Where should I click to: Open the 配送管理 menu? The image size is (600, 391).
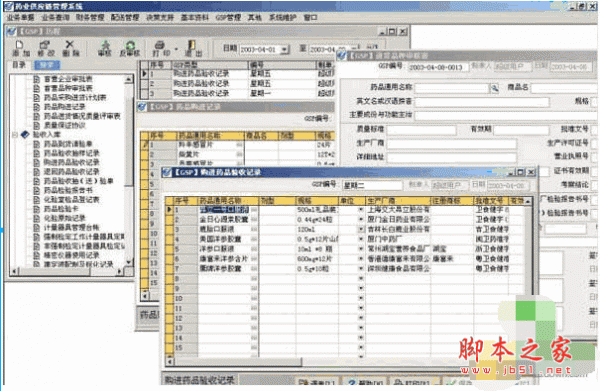125,18
